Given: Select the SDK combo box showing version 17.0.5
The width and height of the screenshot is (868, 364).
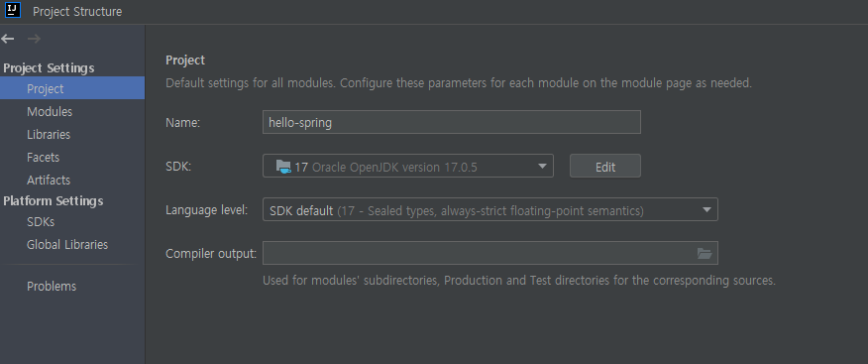Looking at the screenshot, I should [408, 167].
